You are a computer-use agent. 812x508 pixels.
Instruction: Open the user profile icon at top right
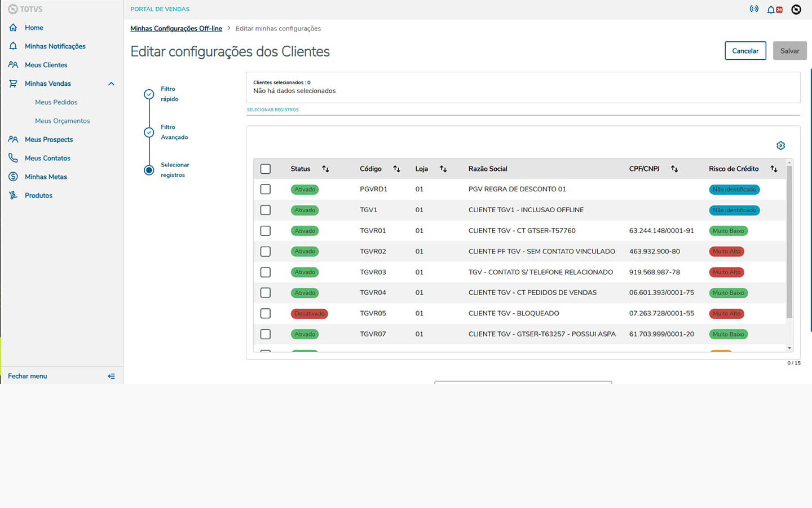(x=796, y=10)
